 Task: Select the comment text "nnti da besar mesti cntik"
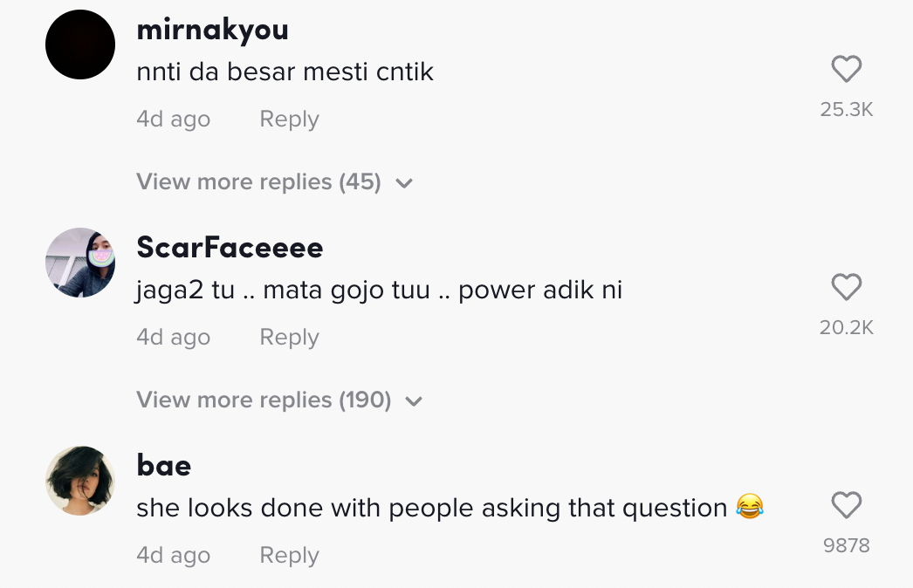pos(285,72)
